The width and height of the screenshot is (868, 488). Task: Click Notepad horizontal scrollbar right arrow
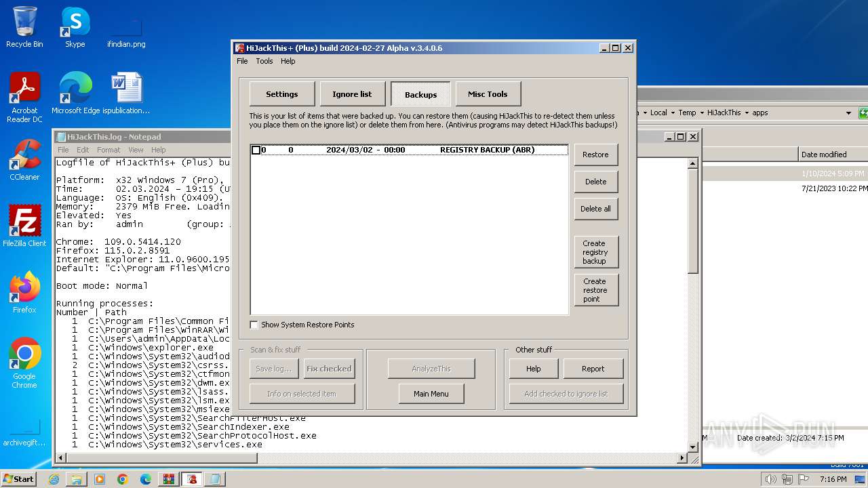click(682, 458)
